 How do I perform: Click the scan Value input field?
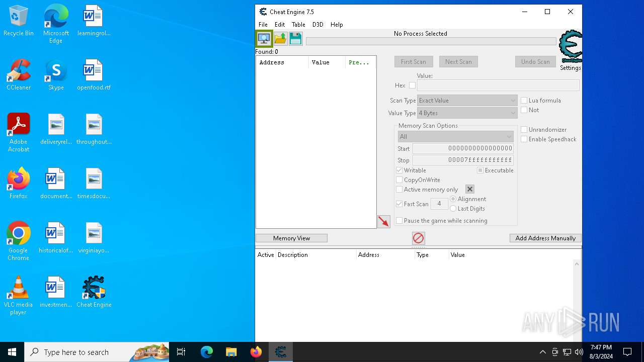coord(498,85)
